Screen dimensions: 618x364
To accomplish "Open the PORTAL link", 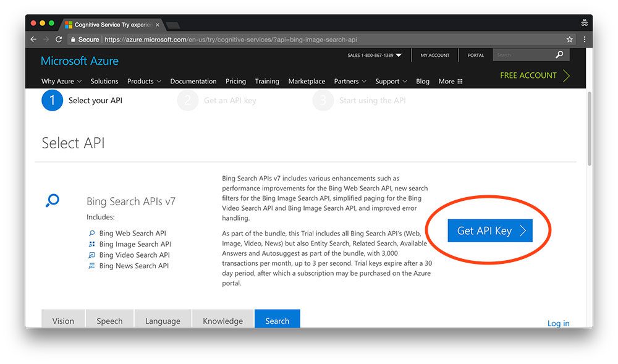I will tap(476, 55).
